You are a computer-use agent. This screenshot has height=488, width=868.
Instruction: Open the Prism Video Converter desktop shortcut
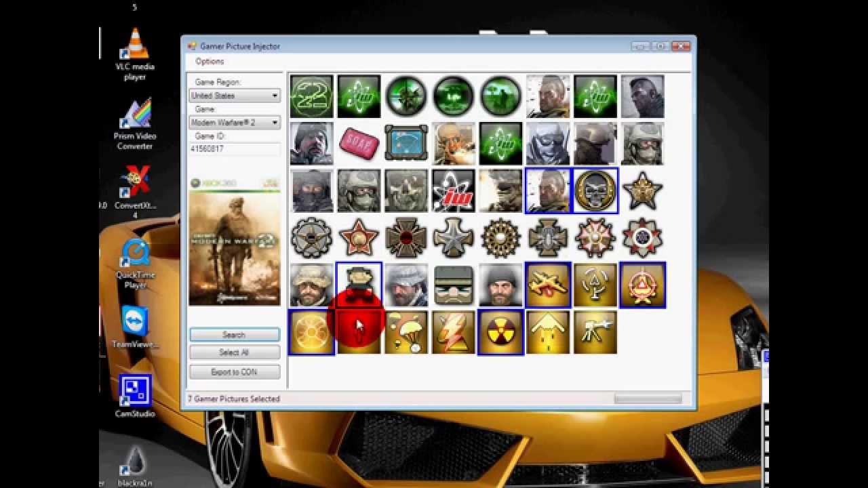coord(134,125)
